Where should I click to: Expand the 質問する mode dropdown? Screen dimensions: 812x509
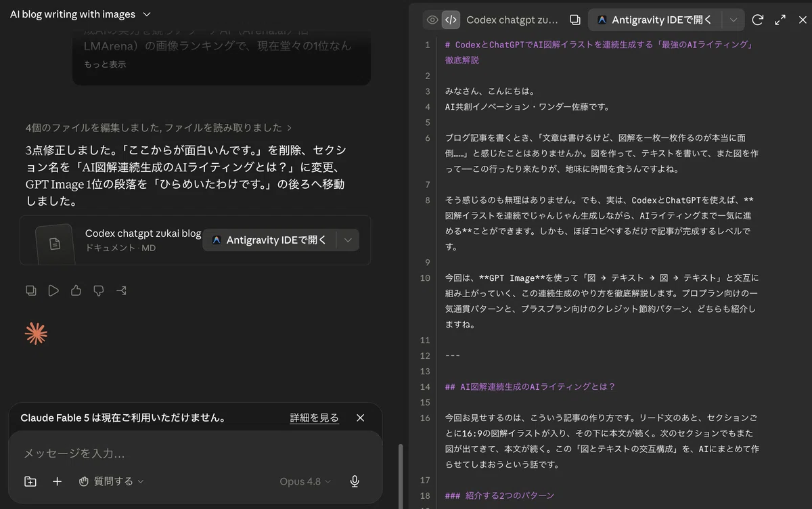point(112,481)
